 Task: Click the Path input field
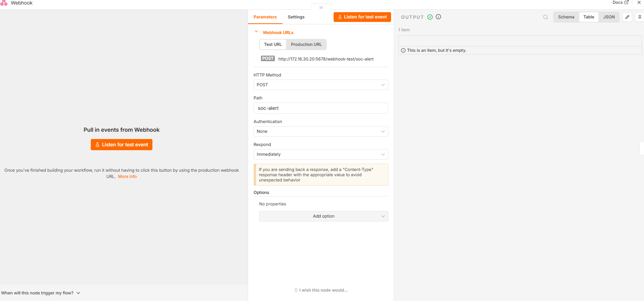click(321, 108)
